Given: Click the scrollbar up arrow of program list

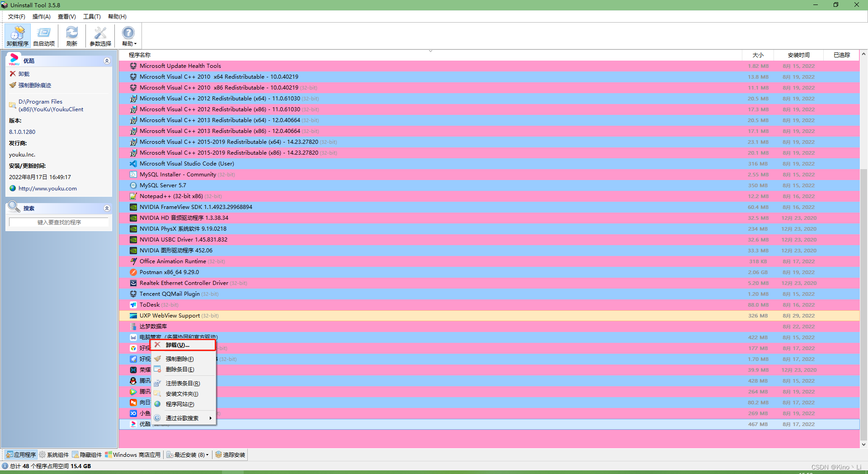Looking at the screenshot, I should tap(863, 54).
